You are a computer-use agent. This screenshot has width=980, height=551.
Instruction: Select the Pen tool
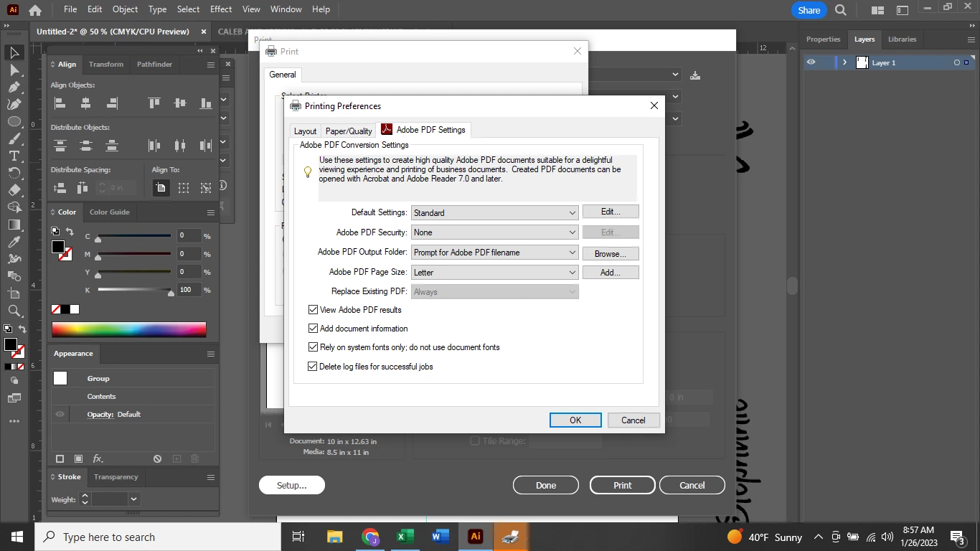point(14,88)
